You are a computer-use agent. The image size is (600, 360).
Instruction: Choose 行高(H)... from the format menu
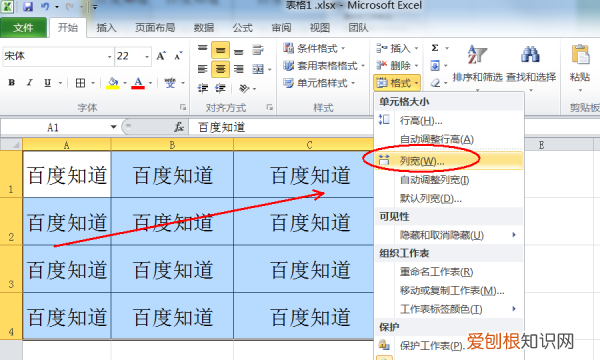click(448, 121)
